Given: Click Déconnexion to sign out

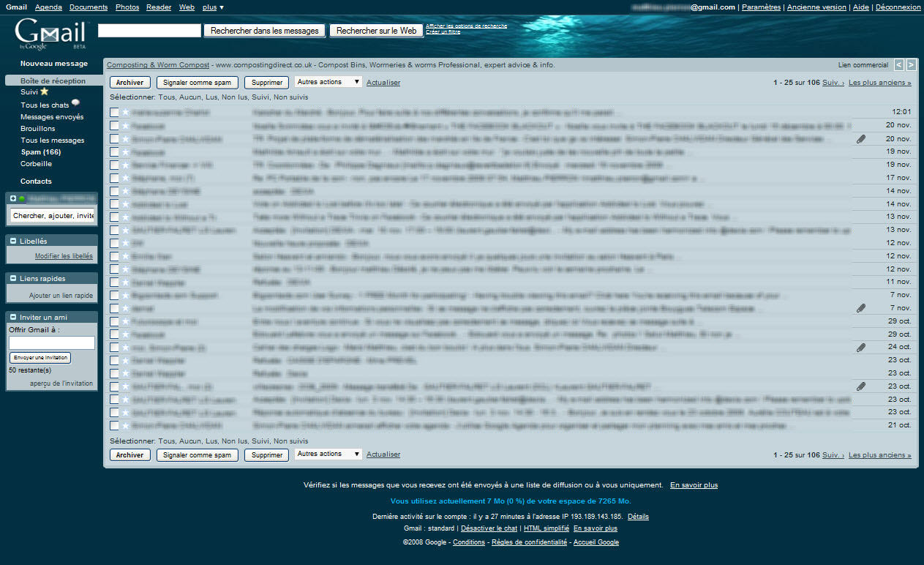Looking at the screenshot, I should (x=898, y=7).
